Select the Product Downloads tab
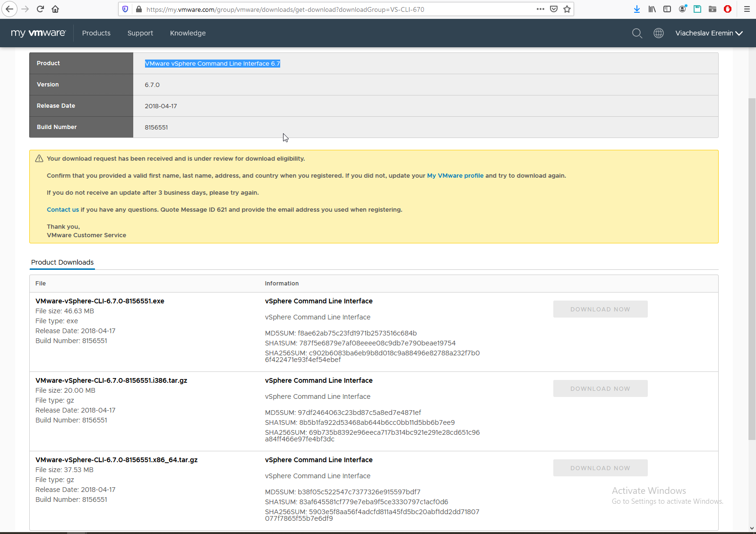Image resolution: width=756 pixels, height=534 pixels. click(x=62, y=262)
